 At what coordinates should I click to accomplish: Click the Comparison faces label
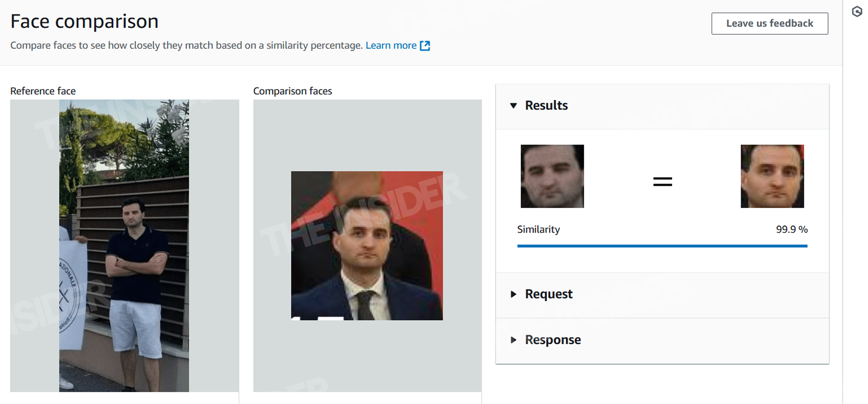tap(292, 91)
